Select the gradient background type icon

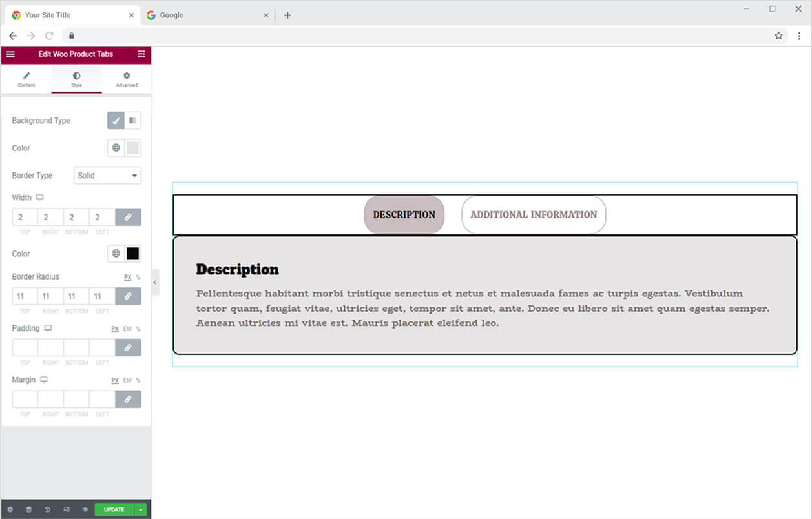[x=132, y=121]
